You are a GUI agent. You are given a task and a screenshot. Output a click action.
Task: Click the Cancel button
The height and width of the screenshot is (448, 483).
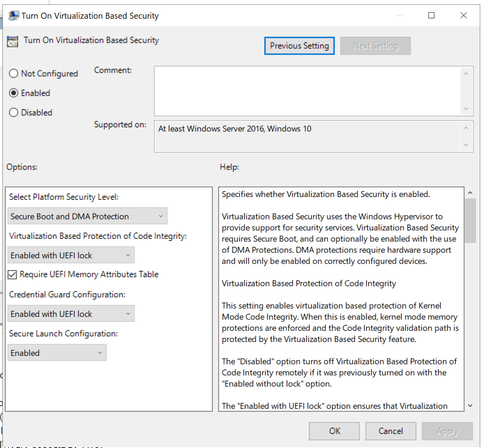point(391,431)
